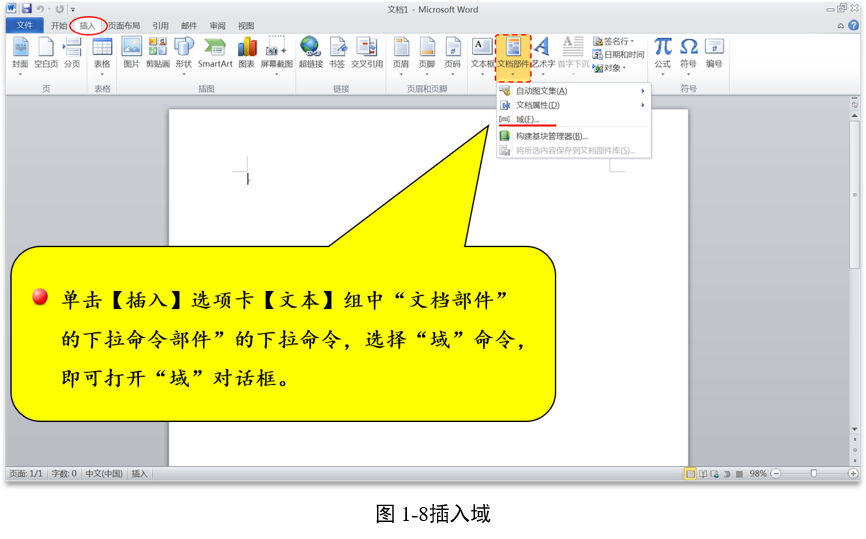Click the language 中文(中国) status entry

[104, 474]
